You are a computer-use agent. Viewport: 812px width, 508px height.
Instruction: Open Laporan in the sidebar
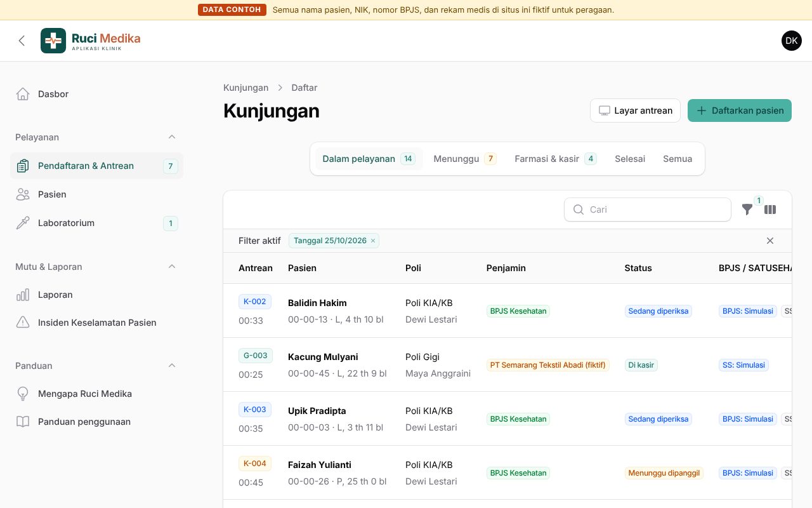pyautogui.click(x=97, y=295)
